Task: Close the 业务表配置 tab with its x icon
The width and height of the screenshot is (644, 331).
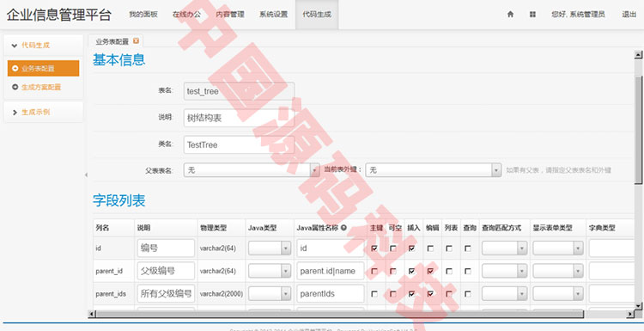Action: click(136, 40)
